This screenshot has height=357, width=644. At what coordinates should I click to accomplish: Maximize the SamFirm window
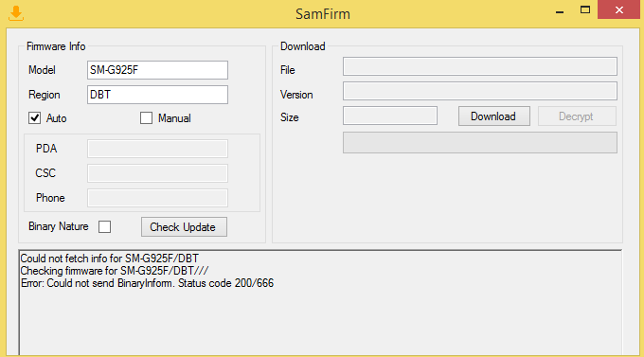585,9
